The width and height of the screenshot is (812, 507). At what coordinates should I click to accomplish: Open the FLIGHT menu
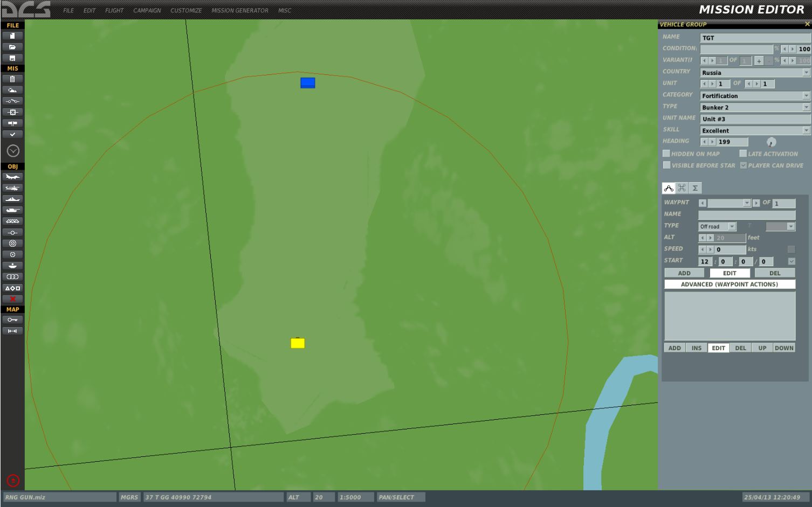pos(114,10)
